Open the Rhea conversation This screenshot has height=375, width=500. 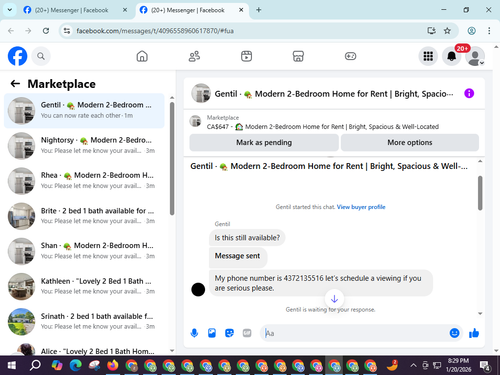[84, 181]
